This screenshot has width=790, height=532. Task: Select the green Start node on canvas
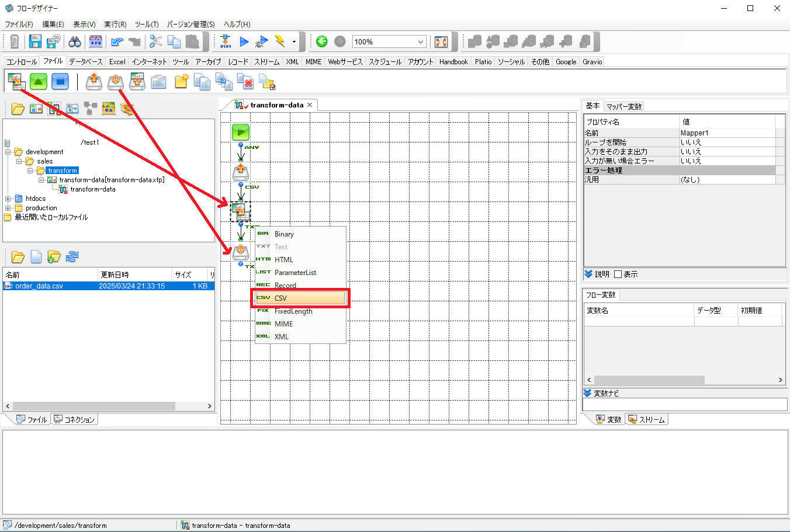(241, 132)
